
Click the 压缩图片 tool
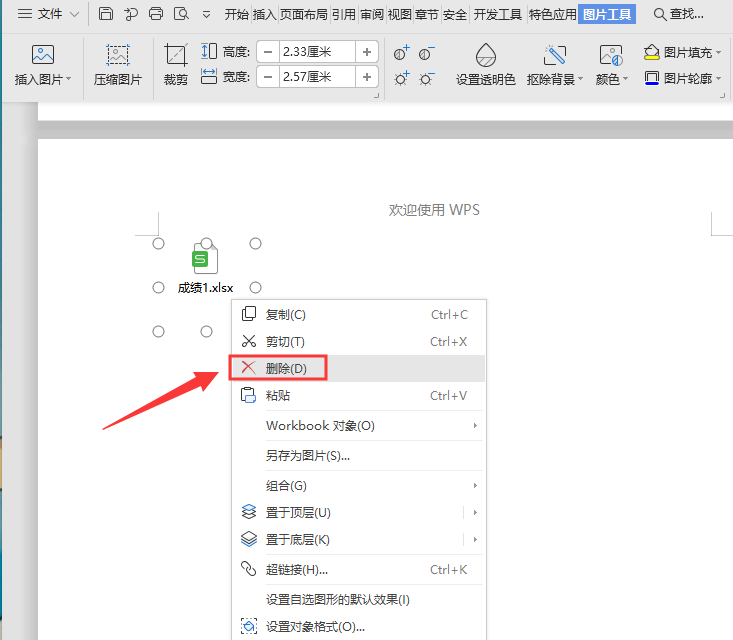118,66
